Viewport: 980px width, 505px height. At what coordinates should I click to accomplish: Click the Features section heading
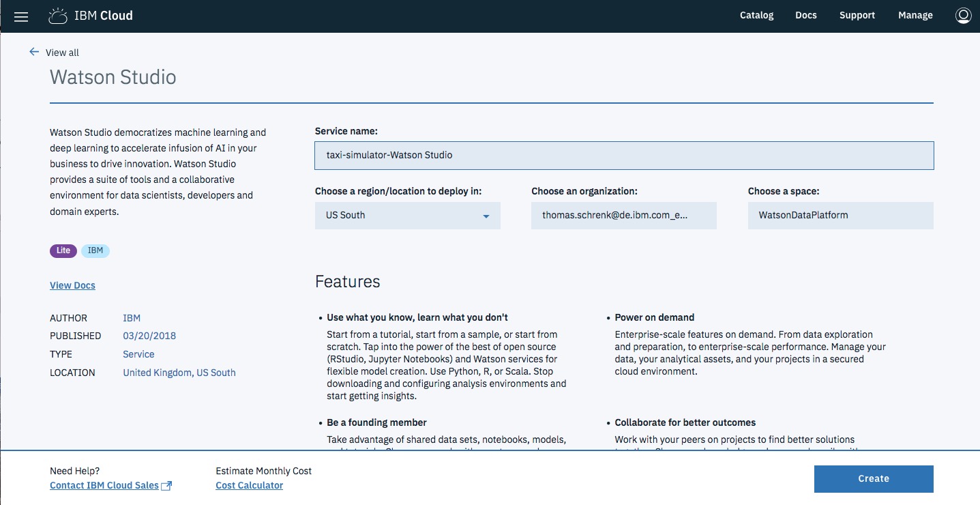point(348,282)
